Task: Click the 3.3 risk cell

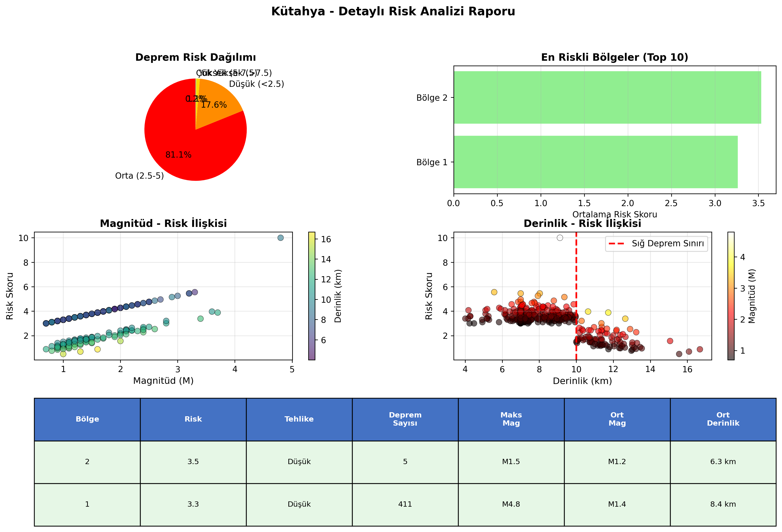Action: [x=193, y=505]
